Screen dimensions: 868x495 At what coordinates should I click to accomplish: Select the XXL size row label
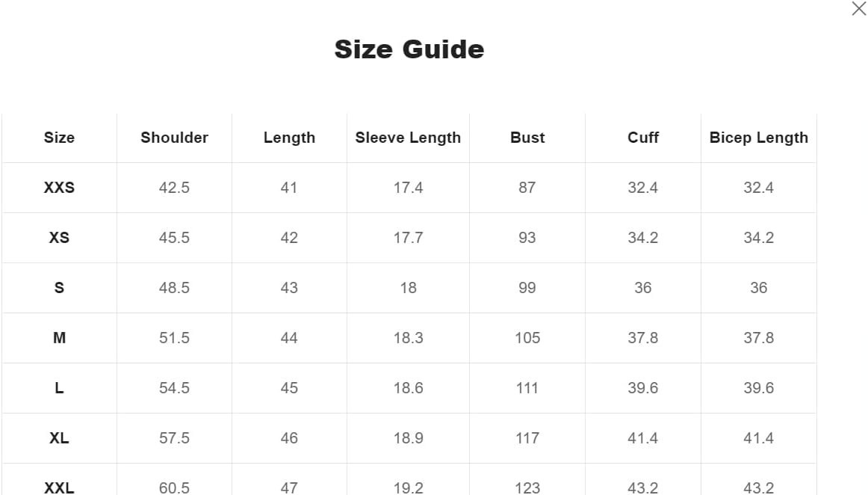click(59, 488)
